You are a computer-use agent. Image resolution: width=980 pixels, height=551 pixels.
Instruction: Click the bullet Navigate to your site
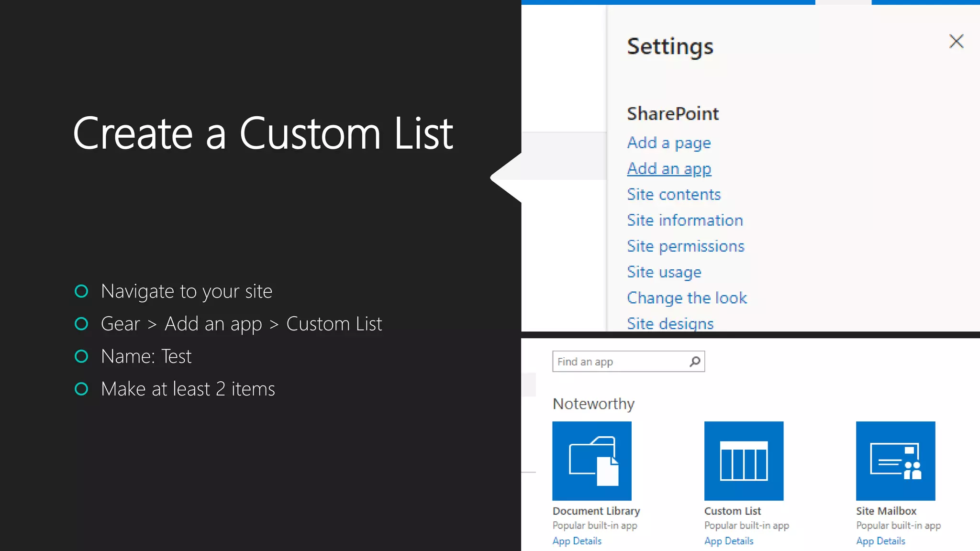186,291
